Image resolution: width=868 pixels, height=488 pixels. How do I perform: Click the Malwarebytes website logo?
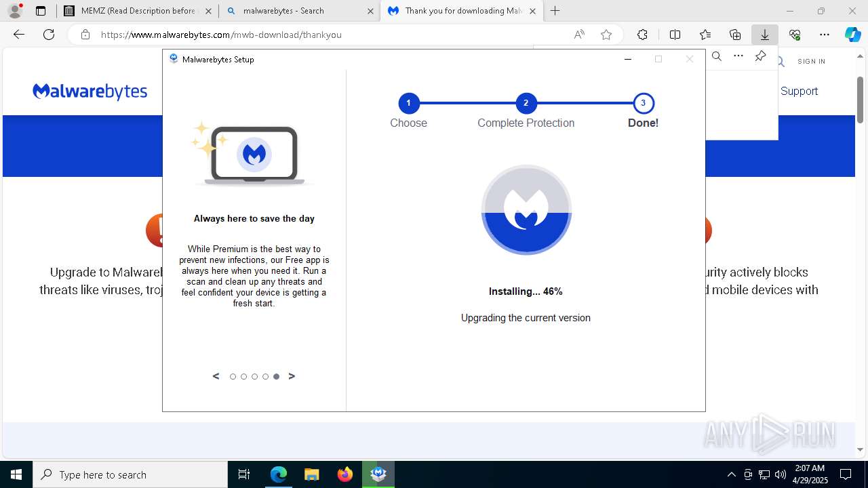tap(90, 91)
